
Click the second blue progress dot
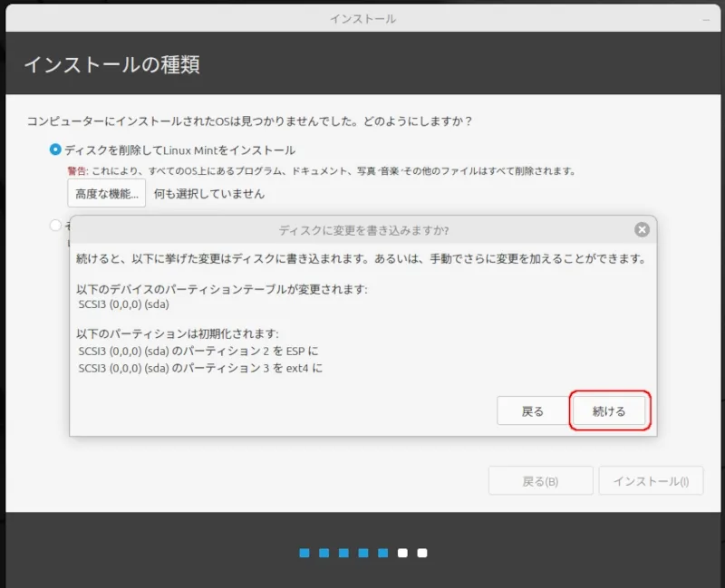tap(324, 553)
